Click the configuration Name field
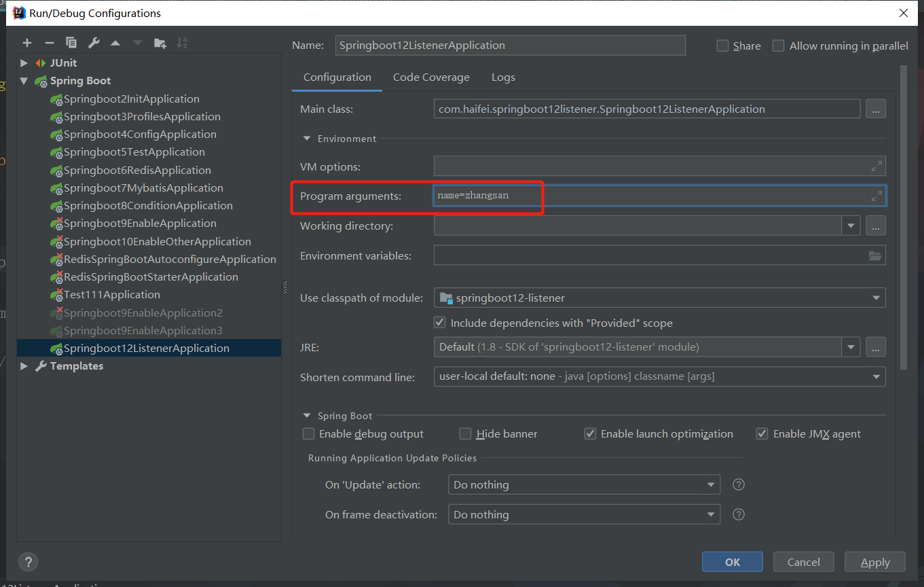Viewport: 924px width, 587px height. click(511, 46)
